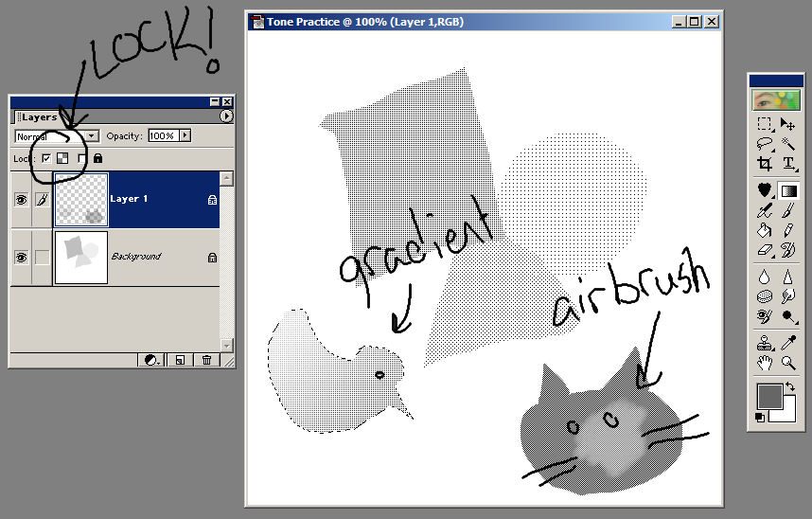This screenshot has width=812, height=519.
Task: Select the Eyedropper tool
Action: pyautogui.click(x=787, y=343)
